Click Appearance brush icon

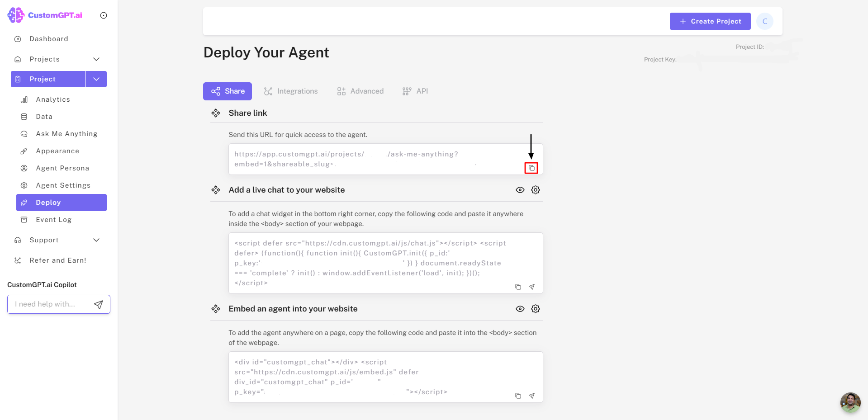click(x=24, y=151)
